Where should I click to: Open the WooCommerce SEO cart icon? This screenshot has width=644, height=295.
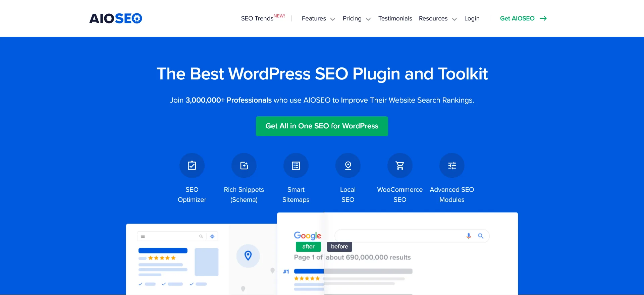(400, 166)
